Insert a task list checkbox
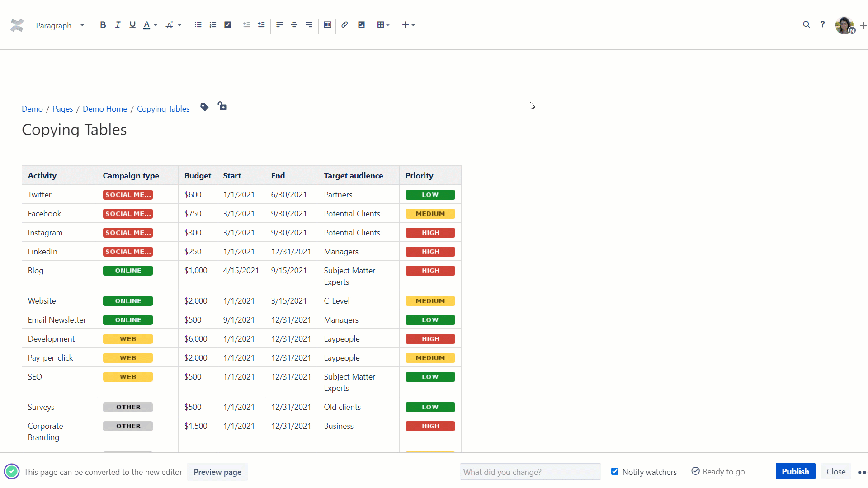The image size is (868, 488). [228, 25]
